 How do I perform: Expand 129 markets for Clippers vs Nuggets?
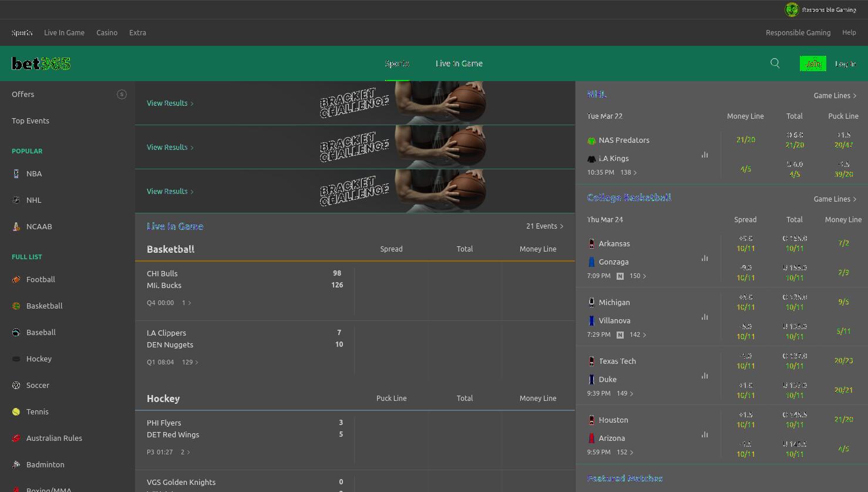tap(190, 362)
